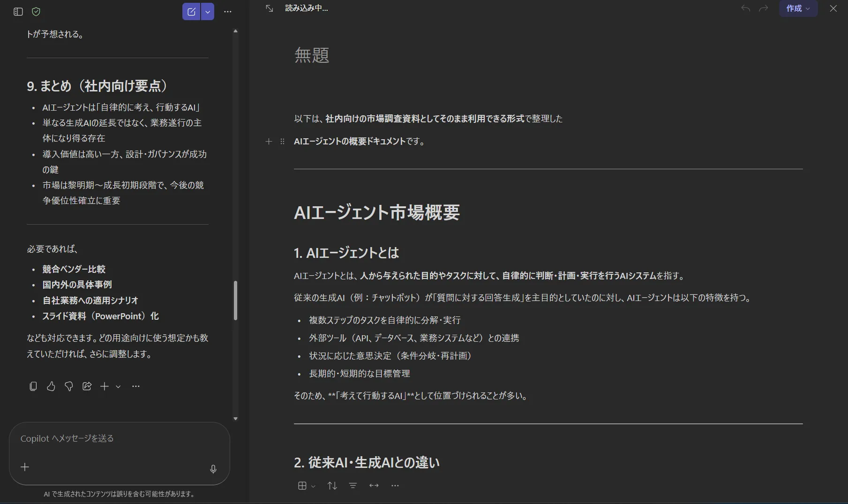
Task: Open the table view dropdown at the bottom
Action: [x=306, y=485]
